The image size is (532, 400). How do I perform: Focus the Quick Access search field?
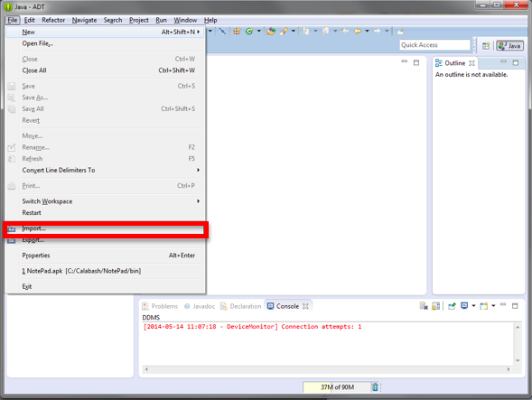435,45
